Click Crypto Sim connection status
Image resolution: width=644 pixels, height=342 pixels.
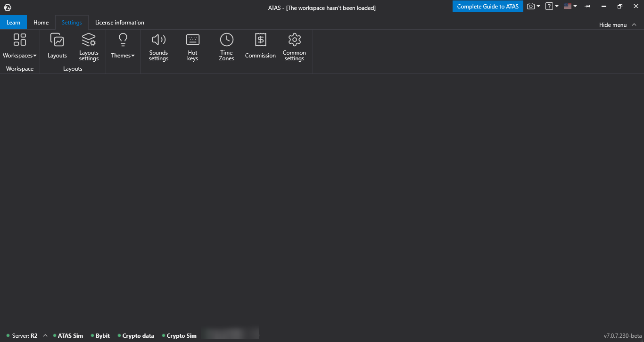coord(179,336)
